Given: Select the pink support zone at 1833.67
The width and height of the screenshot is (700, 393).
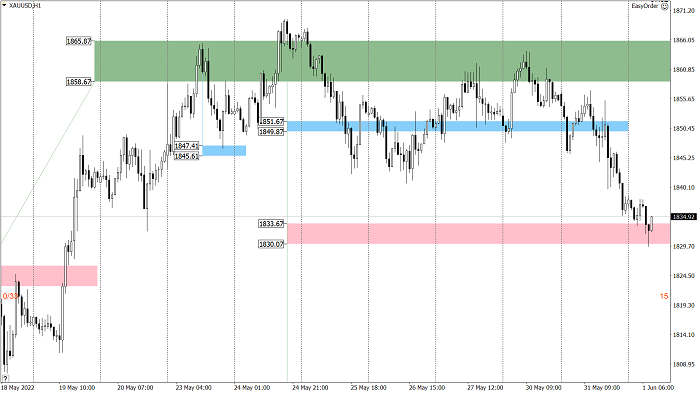Looking at the screenshot, I should pos(479,234).
